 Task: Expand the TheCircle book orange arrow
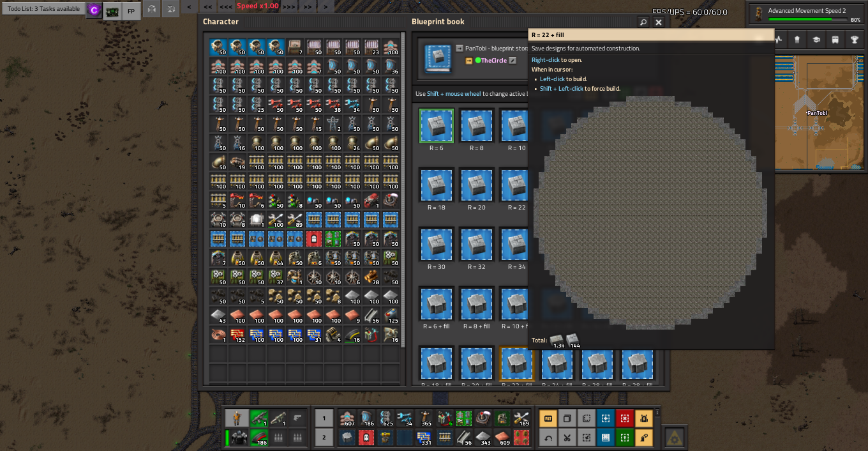[469, 61]
